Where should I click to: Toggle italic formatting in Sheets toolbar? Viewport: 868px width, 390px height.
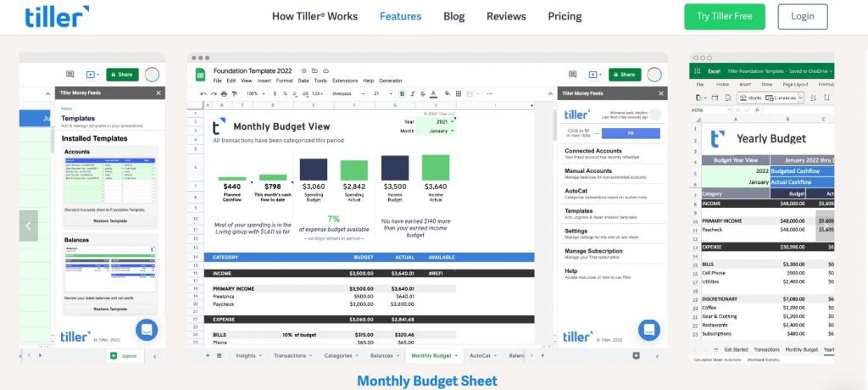click(413, 93)
